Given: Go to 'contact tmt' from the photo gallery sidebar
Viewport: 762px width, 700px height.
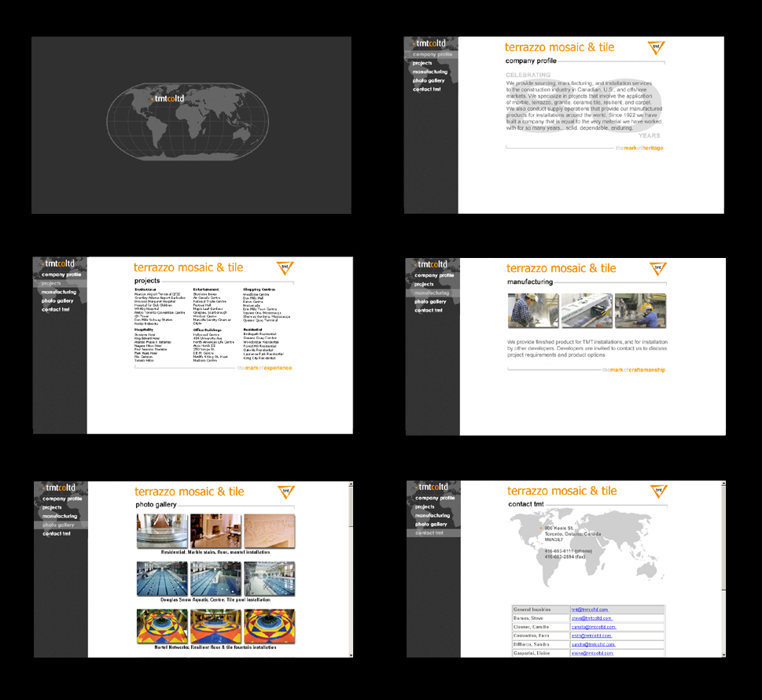Looking at the screenshot, I should coord(55,533).
